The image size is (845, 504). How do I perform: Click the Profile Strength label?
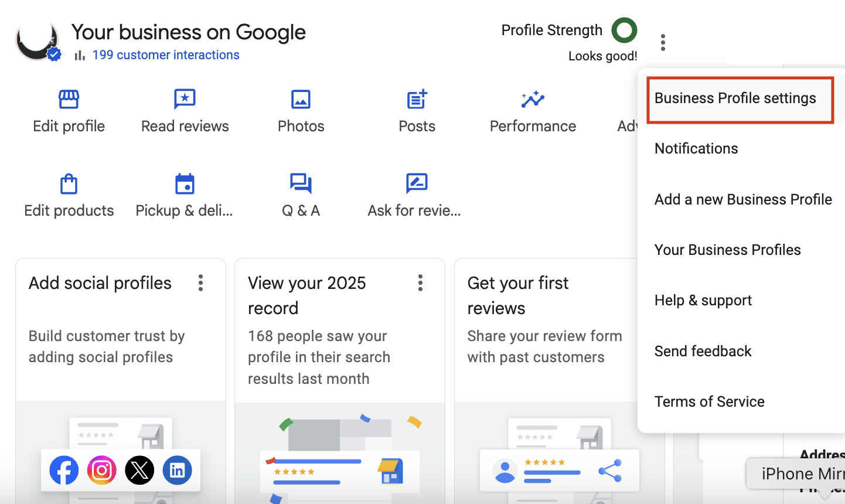coord(551,30)
